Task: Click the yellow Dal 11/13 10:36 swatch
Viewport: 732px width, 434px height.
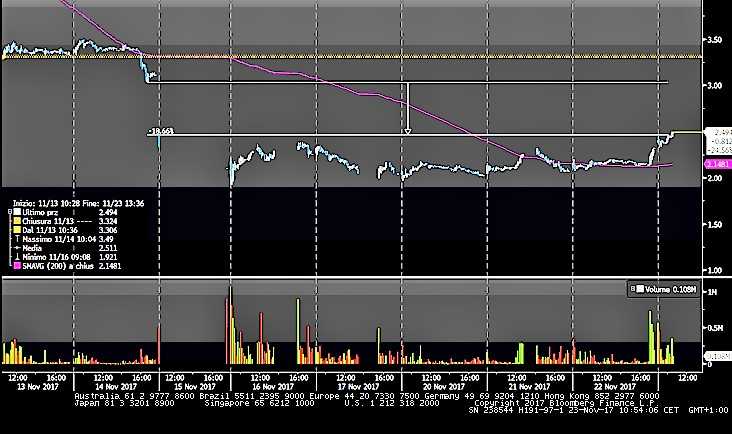Action: point(18,230)
